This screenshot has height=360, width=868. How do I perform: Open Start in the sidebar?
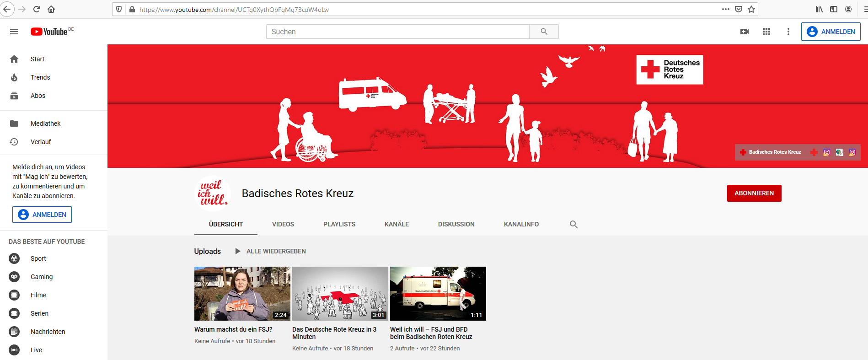tap(54, 59)
